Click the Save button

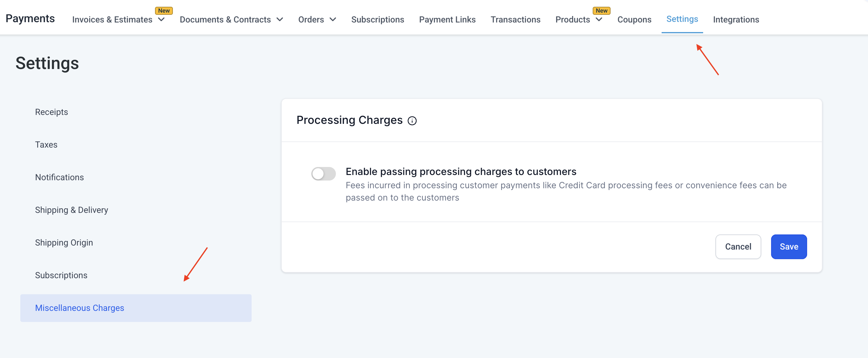coord(788,247)
